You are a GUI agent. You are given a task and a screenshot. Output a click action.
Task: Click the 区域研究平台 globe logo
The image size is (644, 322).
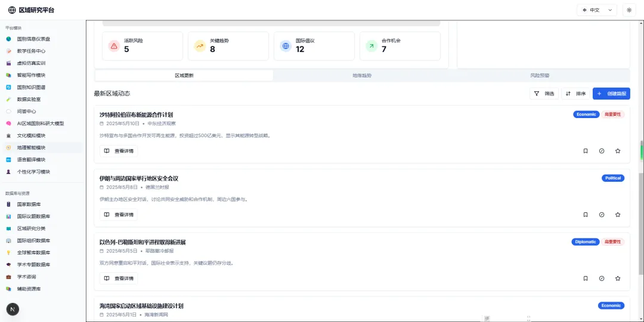coord(12,10)
